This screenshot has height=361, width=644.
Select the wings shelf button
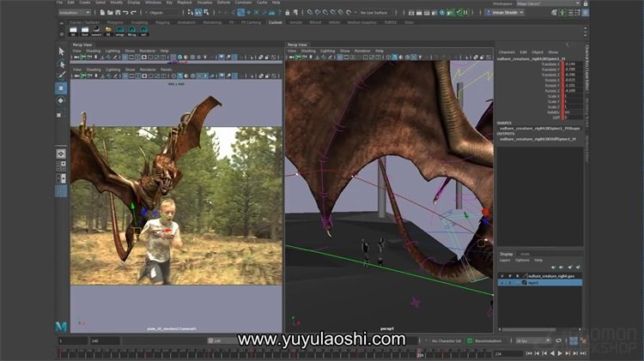120,31
